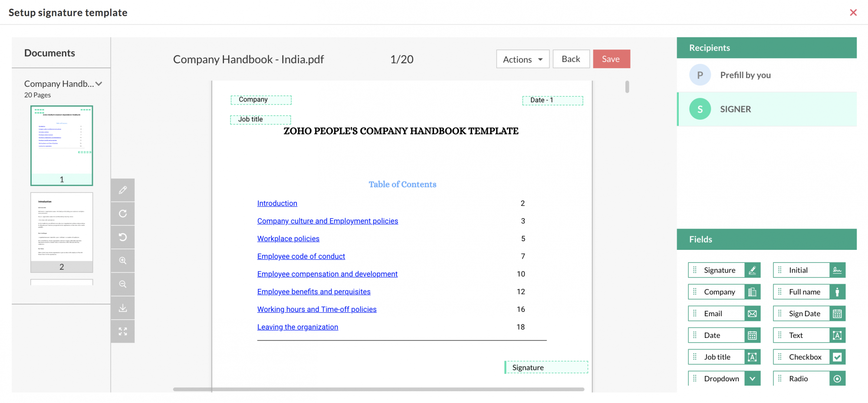Choose the Full name field label
Screen dimensions: 868x403
805,292
